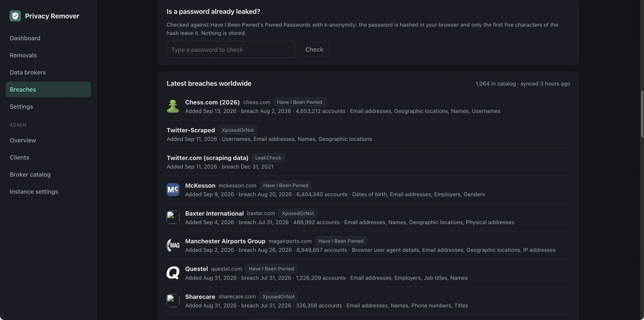Click the Chess.com pawn logo

[x=173, y=106]
